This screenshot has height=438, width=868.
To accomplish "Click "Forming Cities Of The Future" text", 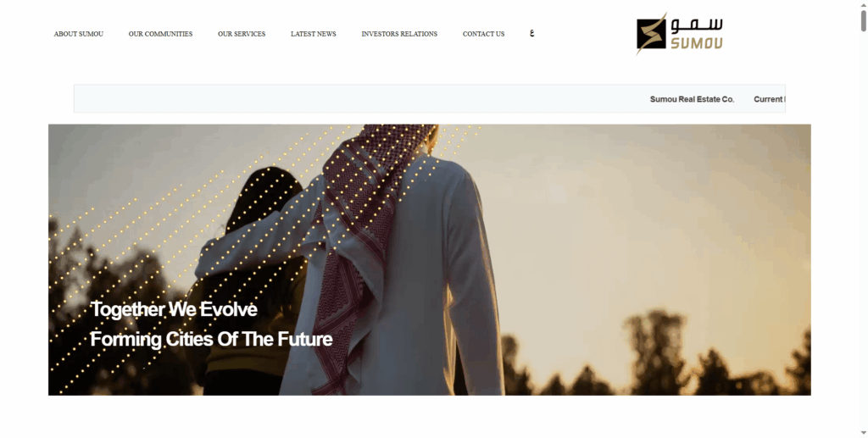I will click(211, 339).
